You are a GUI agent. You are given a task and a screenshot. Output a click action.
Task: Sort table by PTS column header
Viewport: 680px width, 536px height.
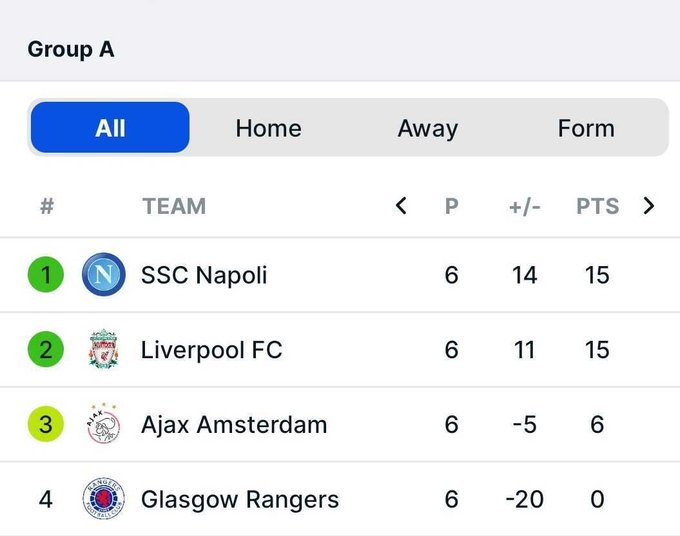598,206
